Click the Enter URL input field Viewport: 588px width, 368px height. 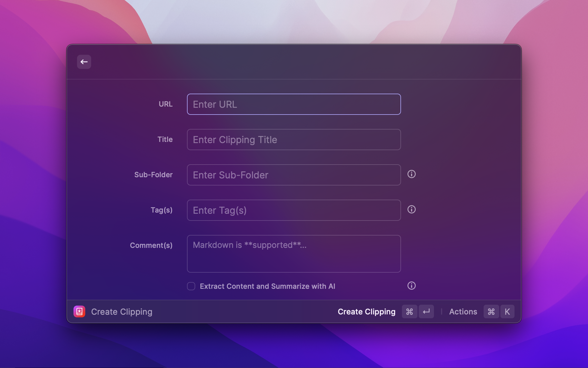click(x=294, y=104)
